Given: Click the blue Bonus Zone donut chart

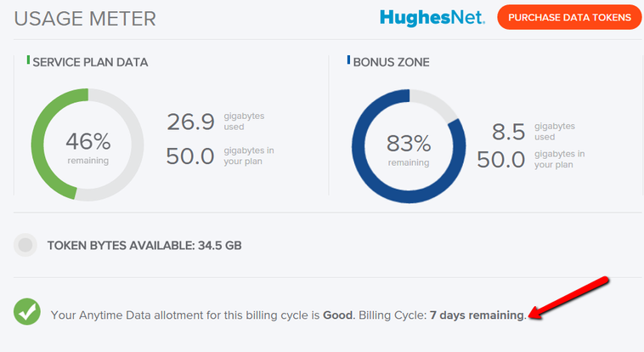Looking at the screenshot, I should [409, 146].
